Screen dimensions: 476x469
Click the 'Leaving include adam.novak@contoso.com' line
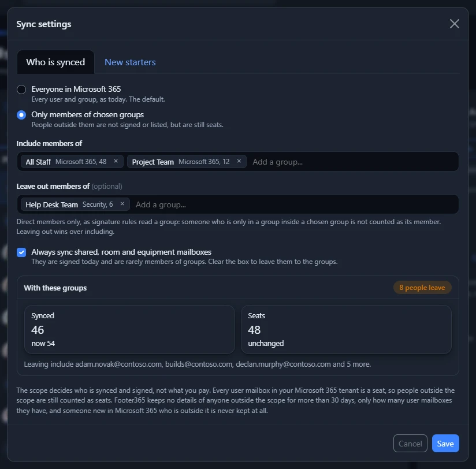click(198, 364)
